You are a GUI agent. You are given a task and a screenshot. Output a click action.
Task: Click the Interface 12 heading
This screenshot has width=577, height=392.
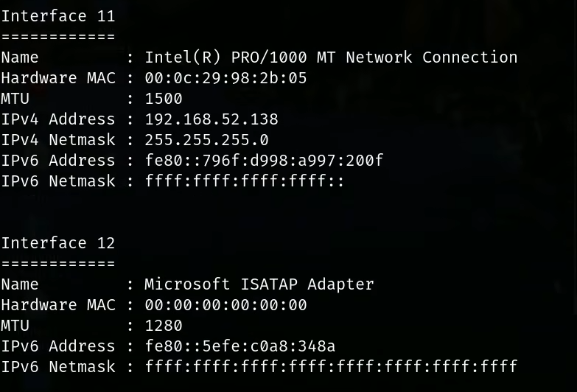[x=58, y=243]
